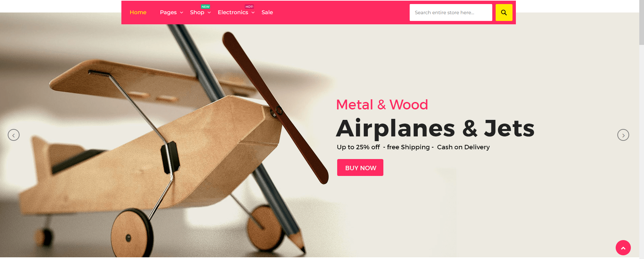Open the Shop menu
This screenshot has height=259, width=644.
197,12
